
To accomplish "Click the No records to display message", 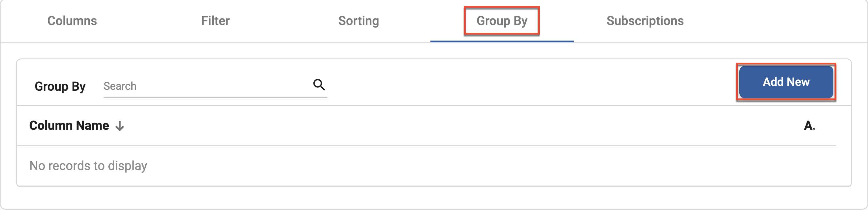I will coord(88,165).
